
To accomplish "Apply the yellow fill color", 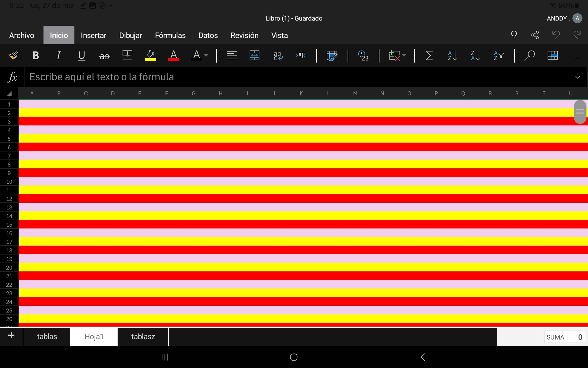I will click(x=150, y=56).
